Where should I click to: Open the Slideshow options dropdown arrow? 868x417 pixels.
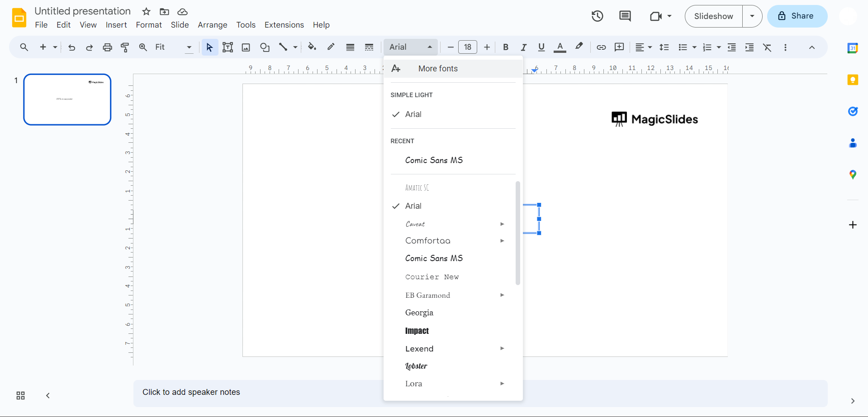(752, 16)
